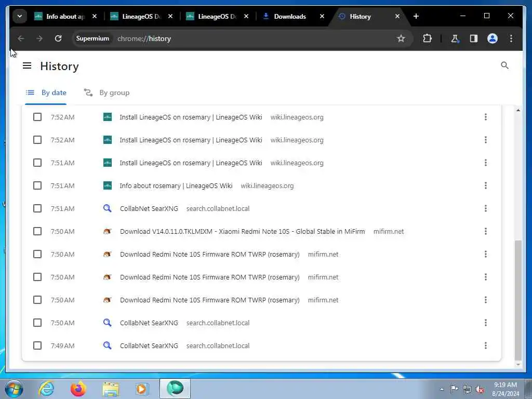Bookmark this page with the star icon
The image size is (532, 399).
[x=401, y=38]
